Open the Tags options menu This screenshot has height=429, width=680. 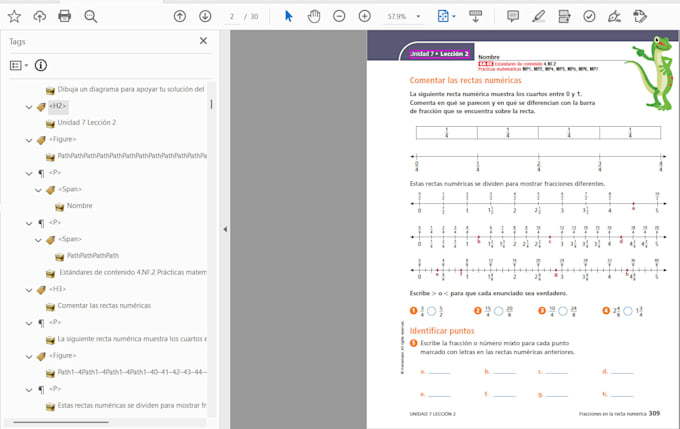click(x=19, y=65)
